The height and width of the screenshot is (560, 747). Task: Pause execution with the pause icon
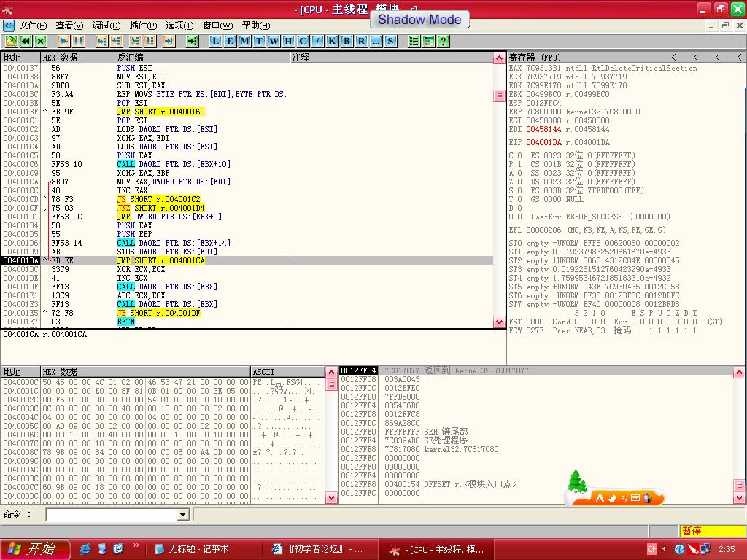click(79, 41)
